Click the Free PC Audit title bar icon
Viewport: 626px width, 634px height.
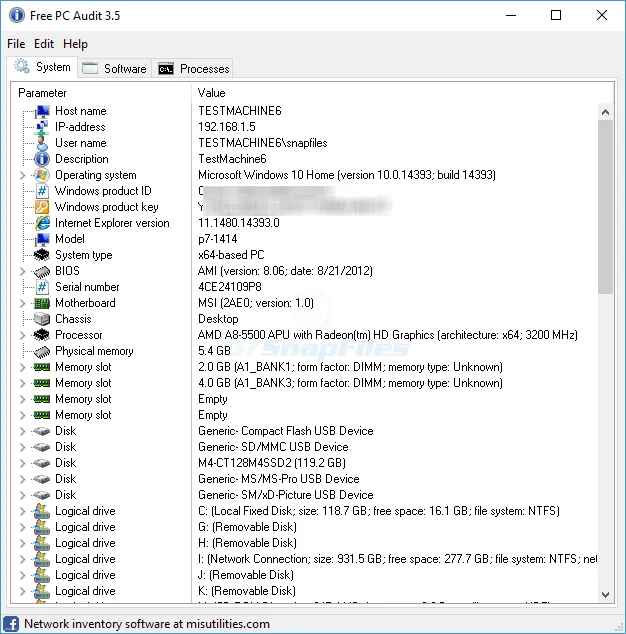tap(17, 15)
